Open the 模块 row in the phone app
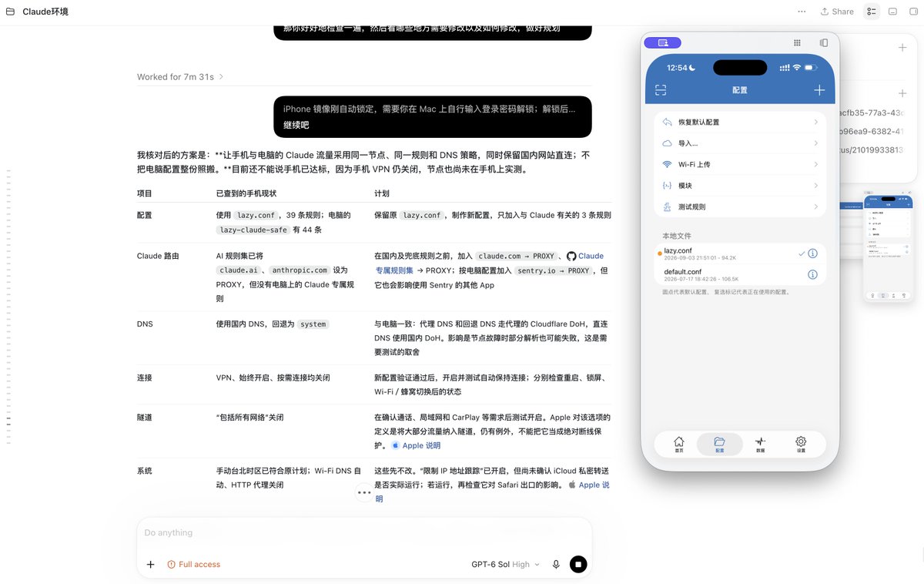924x584 pixels. pos(740,186)
